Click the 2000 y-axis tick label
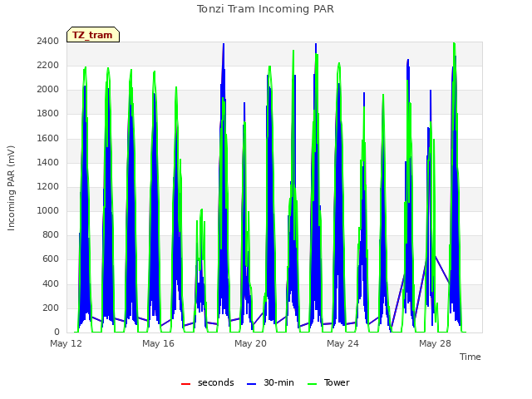Screen dimensions: 532x399 tap(48, 90)
